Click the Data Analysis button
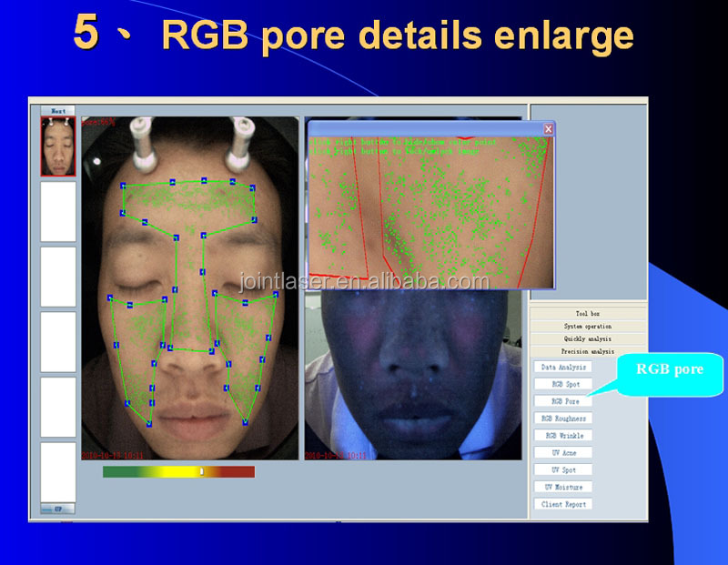 (563, 367)
